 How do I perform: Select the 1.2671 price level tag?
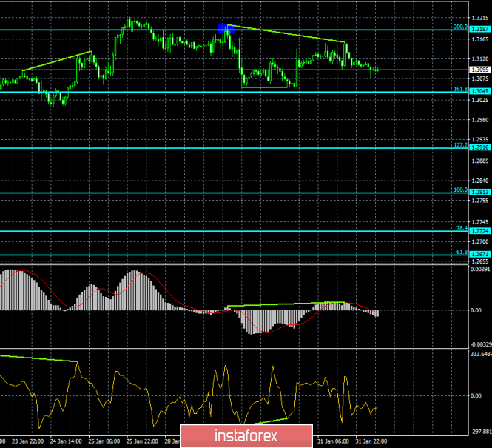[x=480, y=254]
